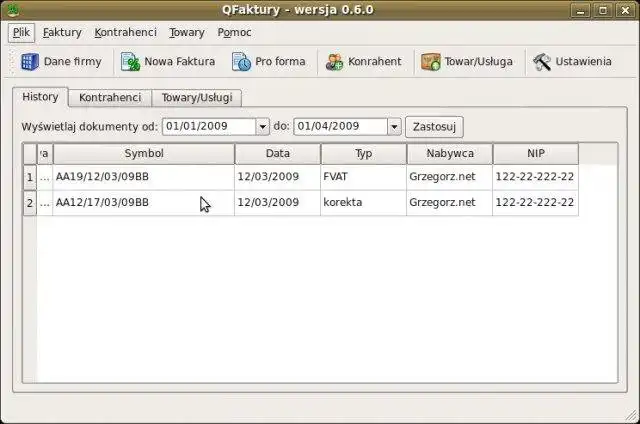Click the 01/04/2009 end date field
This screenshot has width=640, height=424.
click(340, 127)
